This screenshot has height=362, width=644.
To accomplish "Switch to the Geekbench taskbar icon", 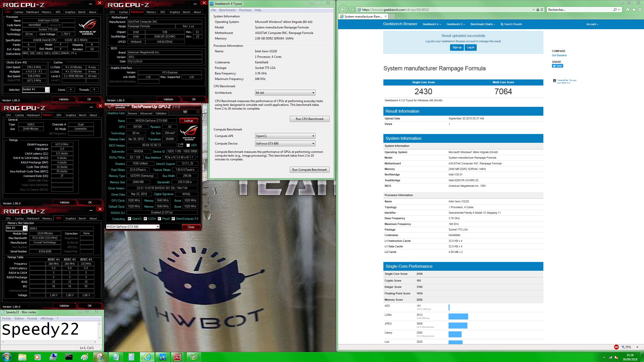I will [x=163, y=357].
